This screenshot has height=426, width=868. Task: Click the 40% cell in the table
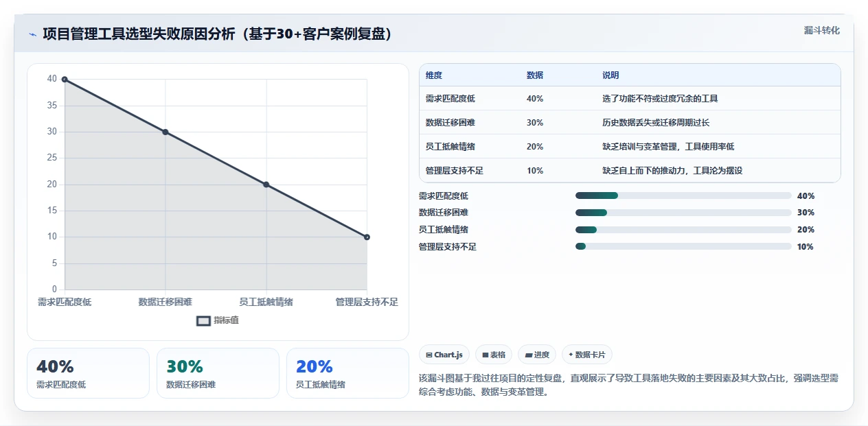coord(535,99)
